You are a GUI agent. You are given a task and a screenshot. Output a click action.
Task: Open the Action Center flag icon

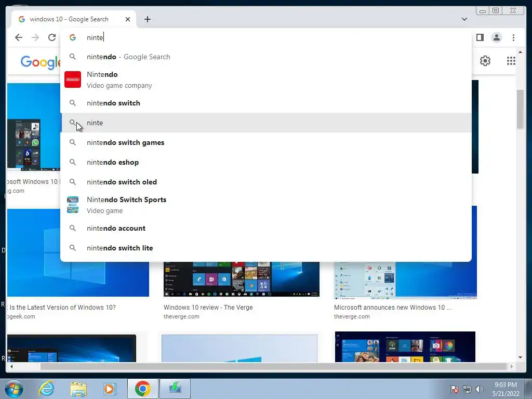point(454,389)
